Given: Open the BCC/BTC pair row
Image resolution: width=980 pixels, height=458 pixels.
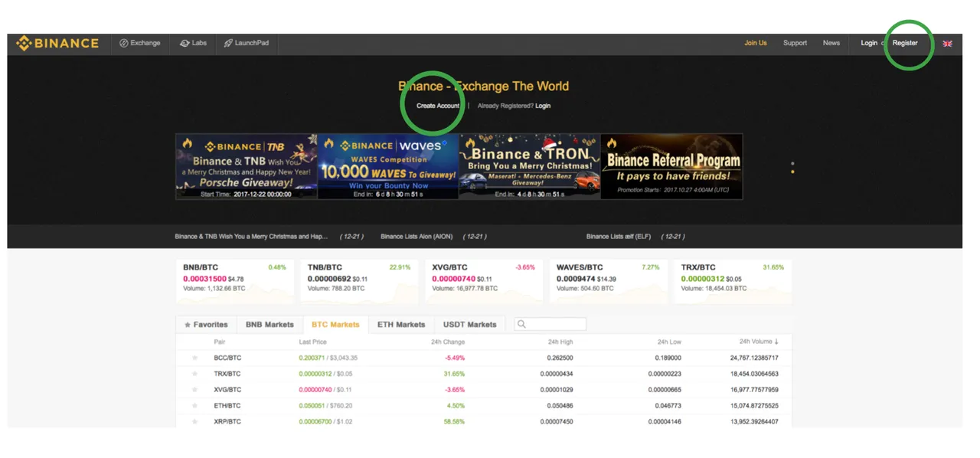Looking at the screenshot, I should coord(484,358).
